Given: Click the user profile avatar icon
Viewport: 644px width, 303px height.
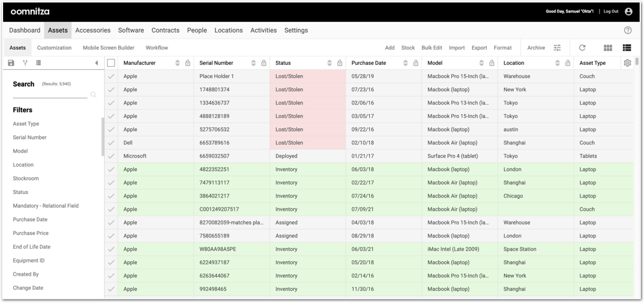Looking at the screenshot, I should click(628, 11).
